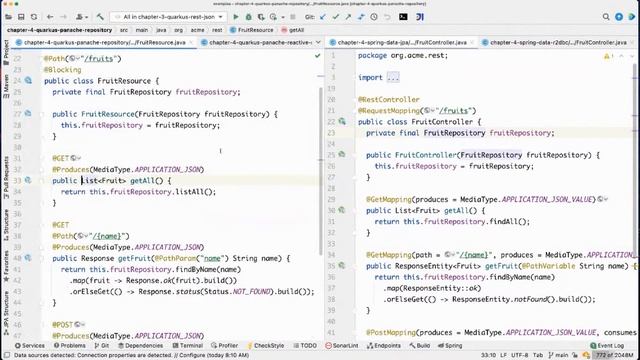The height and width of the screenshot is (360, 640).
Task: Click gutter endpoint icon beside FruitController getAll
Action: [x=342, y=210]
